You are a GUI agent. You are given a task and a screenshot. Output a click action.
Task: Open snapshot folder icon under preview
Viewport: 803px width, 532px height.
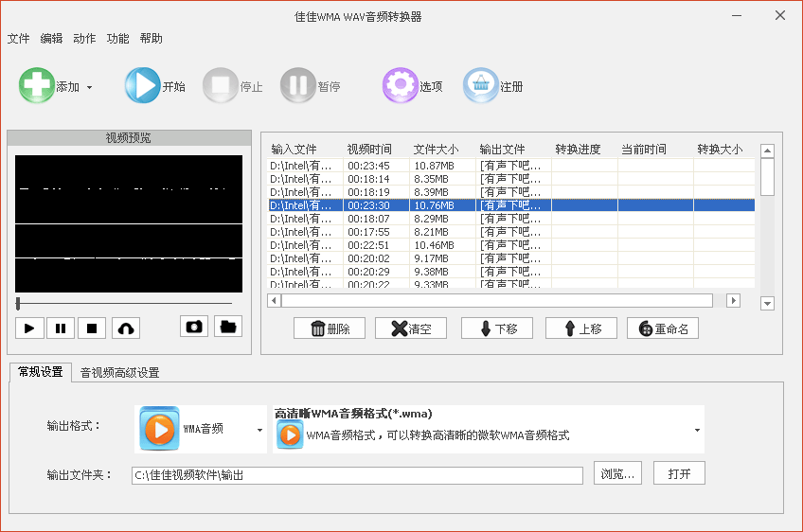pyautogui.click(x=228, y=327)
